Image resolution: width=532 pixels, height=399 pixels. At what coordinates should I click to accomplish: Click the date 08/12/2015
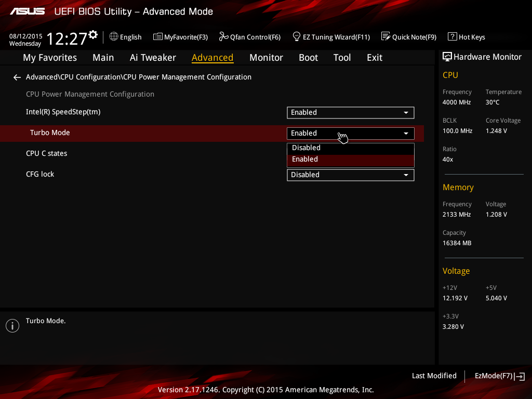click(x=26, y=36)
